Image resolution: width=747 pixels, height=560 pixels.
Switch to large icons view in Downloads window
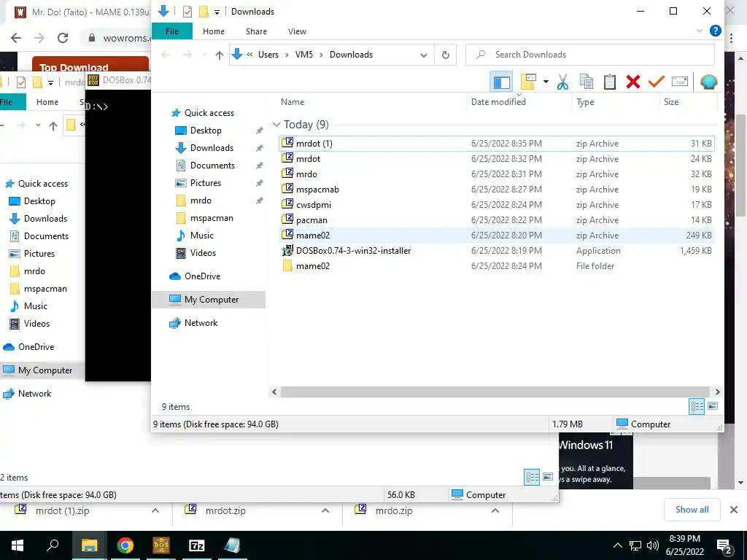click(x=713, y=406)
